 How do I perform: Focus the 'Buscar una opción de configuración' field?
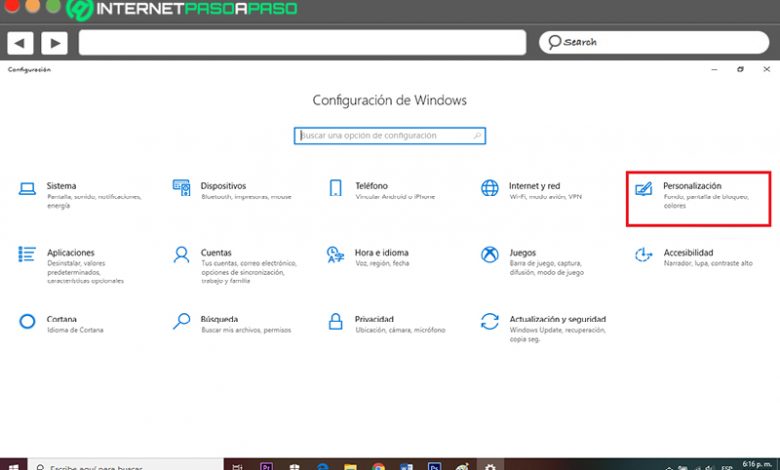[390, 136]
